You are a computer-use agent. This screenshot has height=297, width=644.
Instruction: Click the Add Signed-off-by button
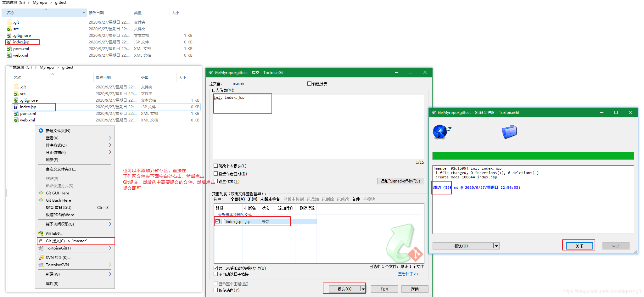click(x=400, y=181)
